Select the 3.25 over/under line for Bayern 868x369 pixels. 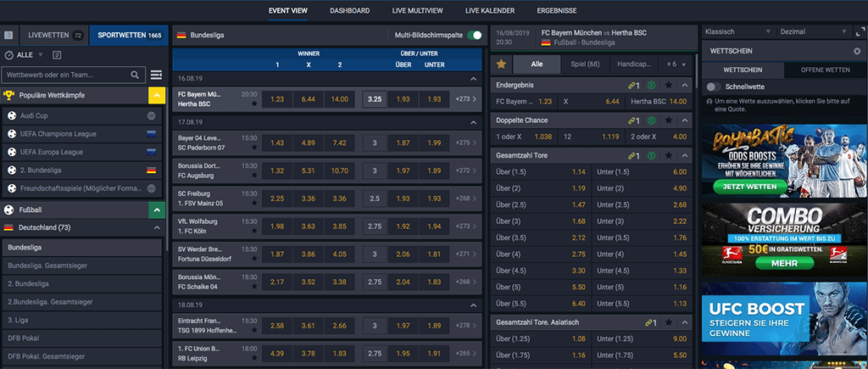click(374, 99)
